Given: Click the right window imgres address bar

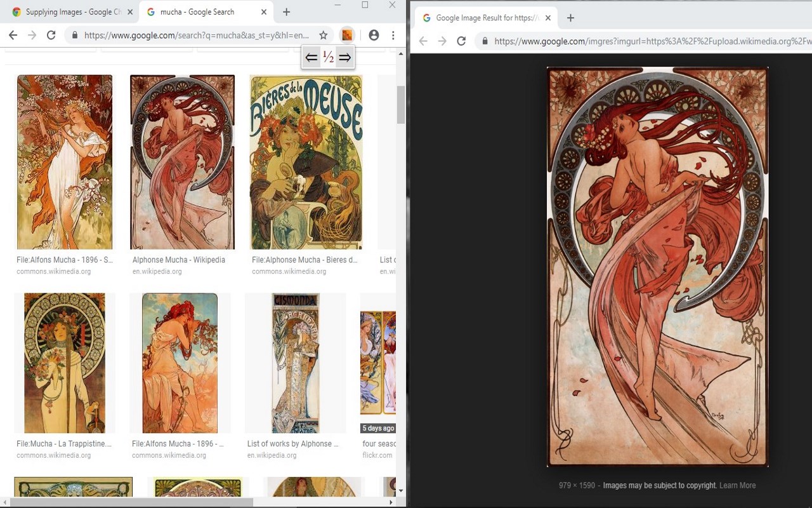Looking at the screenshot, I should pyautogui.click(x=653, y=41).
